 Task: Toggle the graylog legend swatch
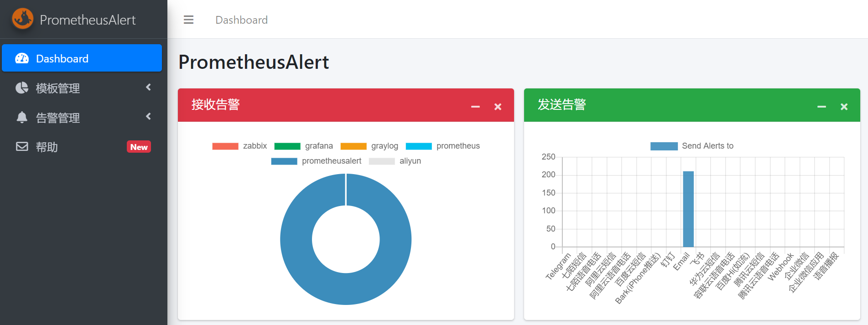[x=353, y=146]
